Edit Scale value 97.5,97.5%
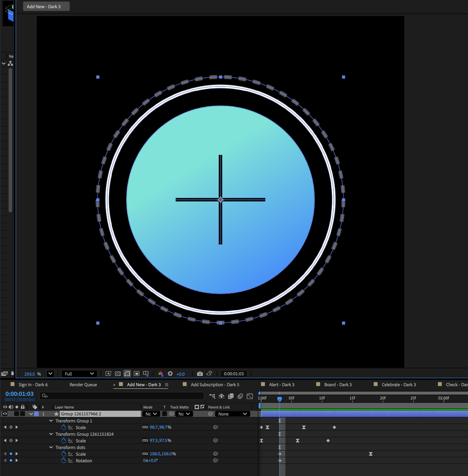This screenshot has height=476, width=468. 160,440
